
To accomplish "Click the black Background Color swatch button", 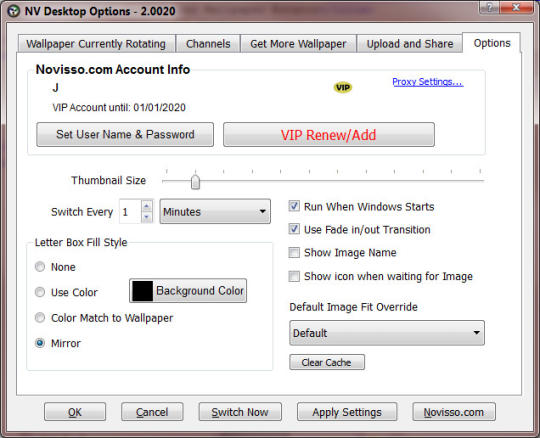I will click(188, 291).
